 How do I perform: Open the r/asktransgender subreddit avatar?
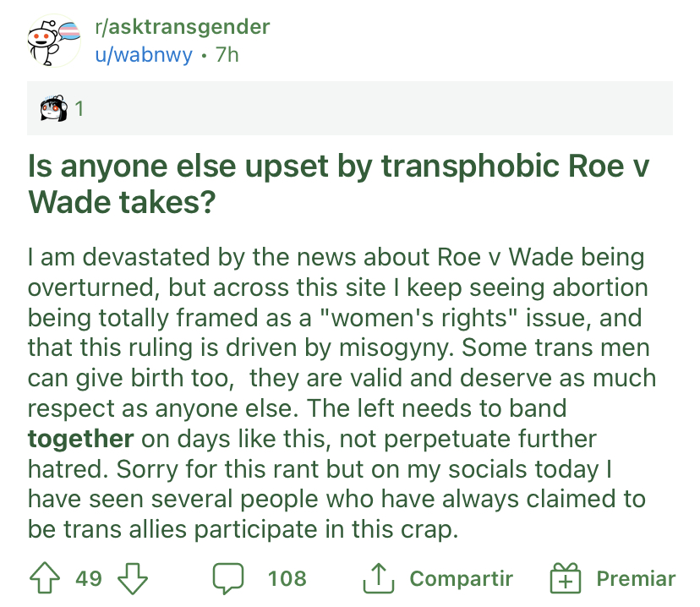pos(54,41)
